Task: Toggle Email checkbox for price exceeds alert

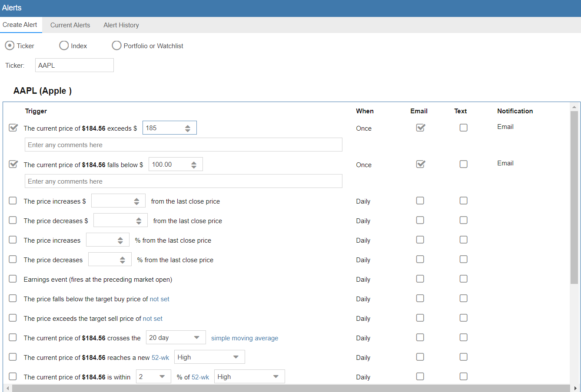Action: (421, 128)
